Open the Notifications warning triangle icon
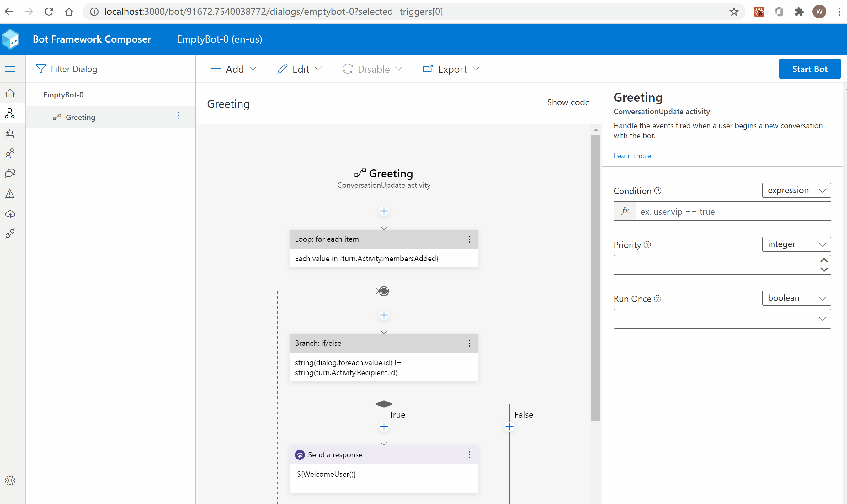Image resolution: width=847 pixels, height=504 pixels. [10, 194]
